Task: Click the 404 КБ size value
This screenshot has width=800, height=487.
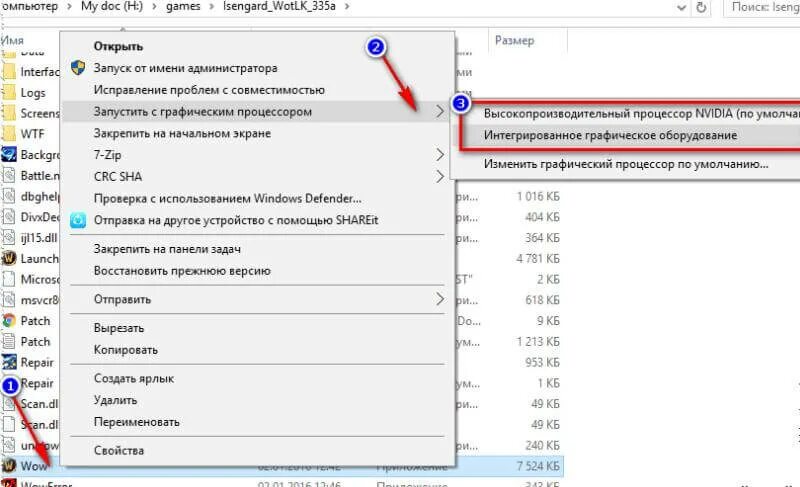Action: (542, 217)
